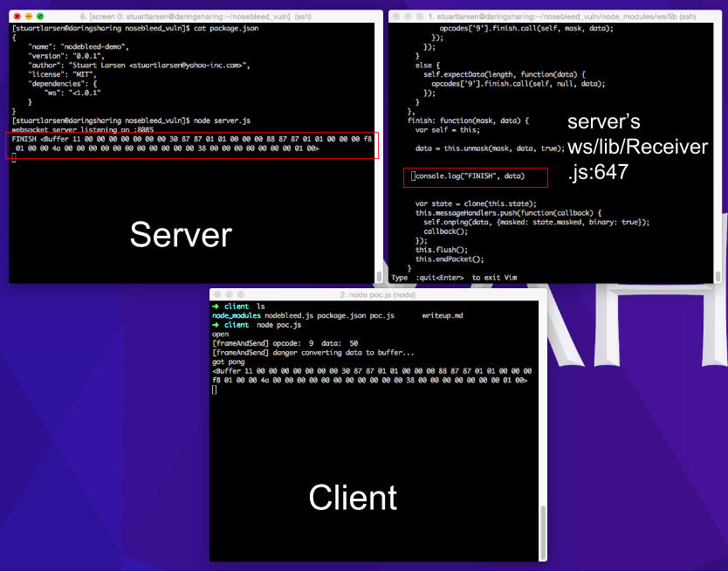Image resolution: width=728 pixels, height=572 pixels.
Task: Click the 'client ls' prompt line
Action: pyautogui.click(x=238, y=307)
